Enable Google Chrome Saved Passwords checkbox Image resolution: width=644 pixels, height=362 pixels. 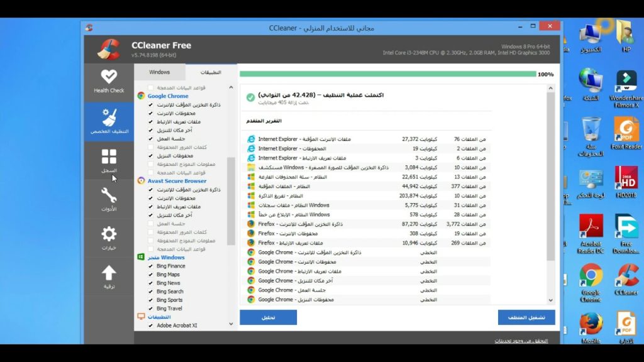point(150,147)
